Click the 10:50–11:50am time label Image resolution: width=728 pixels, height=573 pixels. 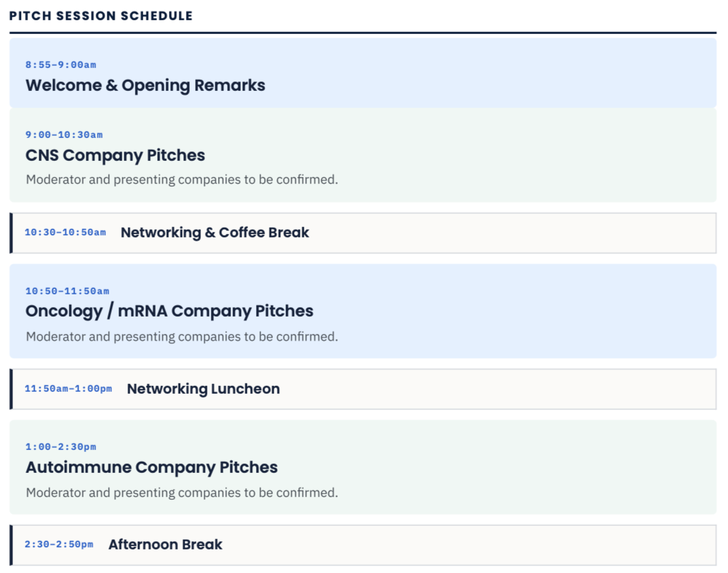pyautogui.click(x=67, y=291)
